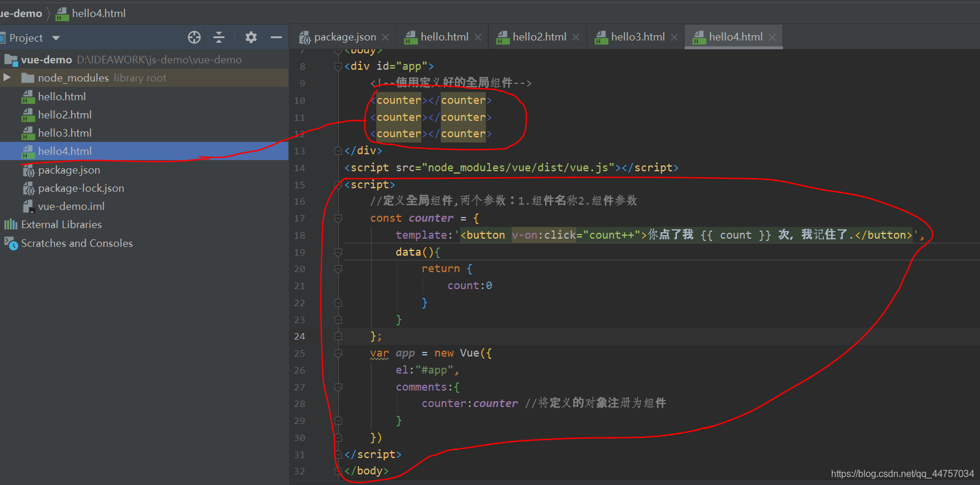Viewport: 980px width, 485px height.
Task: Collapse the div id="app" fold marker at line 8
Action: pyautogui.click(x=338, y=66)
